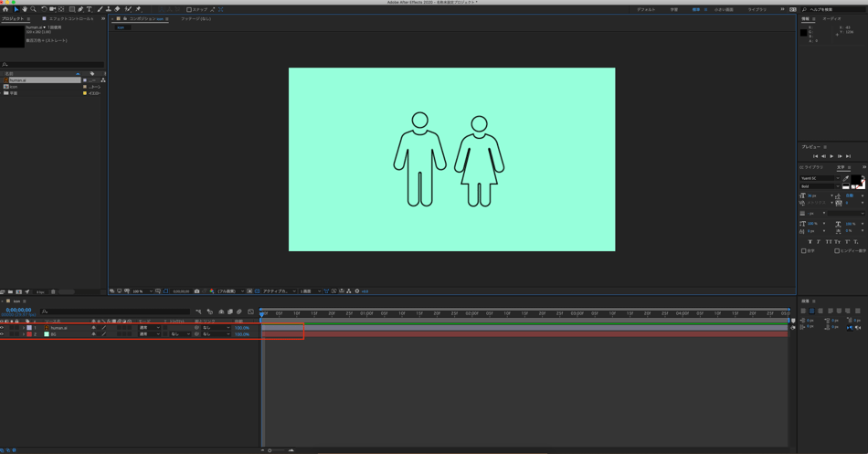Switch to the エフェクトコントロール tab
The width and height of the screenshot is (868, 454).
[71, 18]
